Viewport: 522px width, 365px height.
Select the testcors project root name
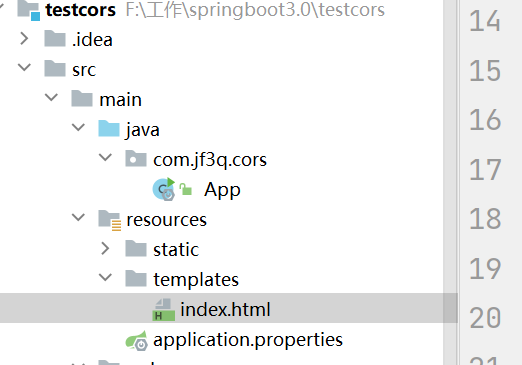click(81, 10)
